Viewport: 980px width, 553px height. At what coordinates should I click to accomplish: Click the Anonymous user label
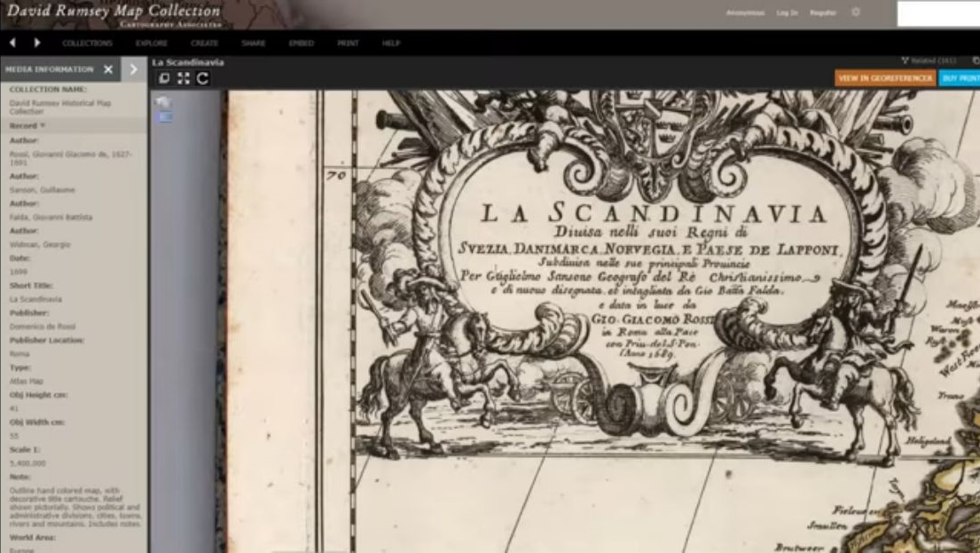(745, 12)
